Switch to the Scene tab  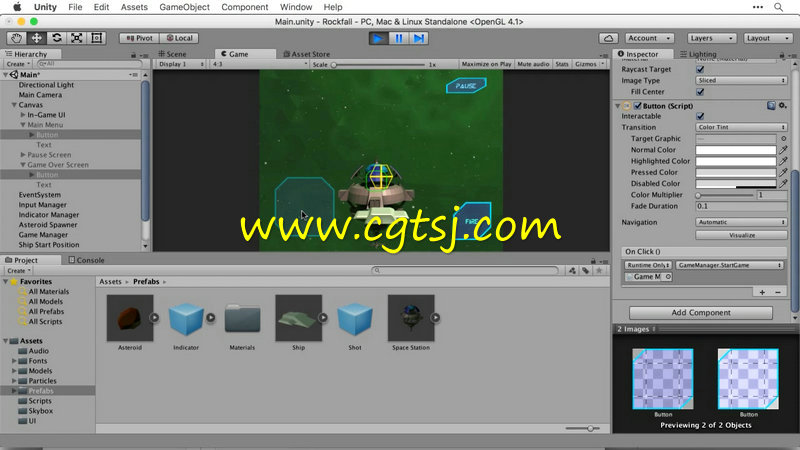[172, 54]
